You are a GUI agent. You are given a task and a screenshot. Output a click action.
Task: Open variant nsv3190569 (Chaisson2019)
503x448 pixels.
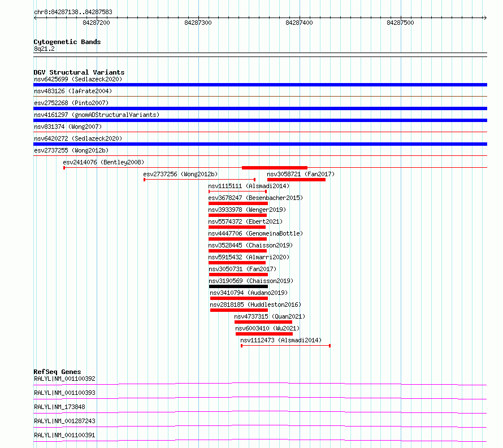point(251,281)
